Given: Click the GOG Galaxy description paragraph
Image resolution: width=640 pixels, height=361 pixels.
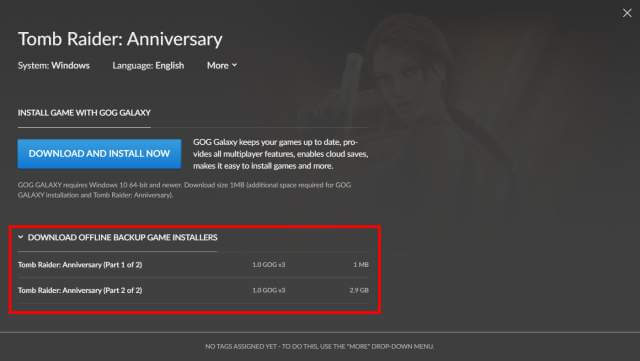Looking at the screenshot, I should coord(280,154).
